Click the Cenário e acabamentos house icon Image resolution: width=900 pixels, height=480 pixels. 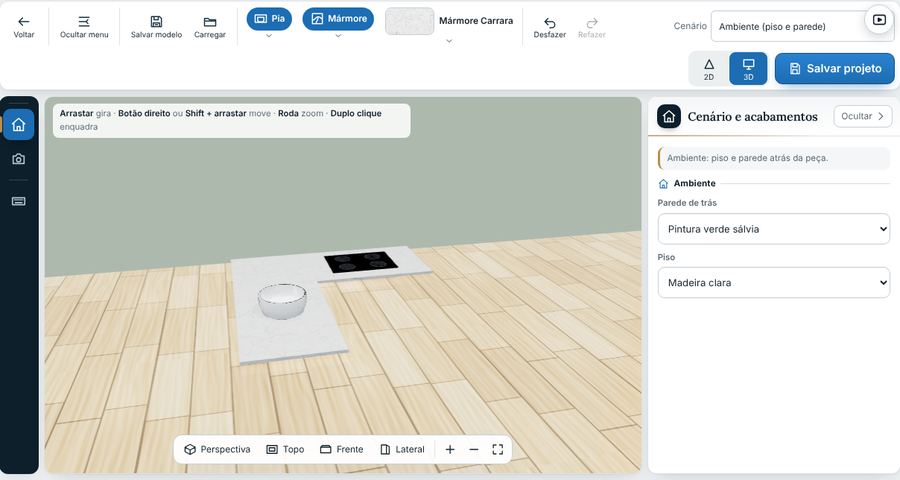669,117
